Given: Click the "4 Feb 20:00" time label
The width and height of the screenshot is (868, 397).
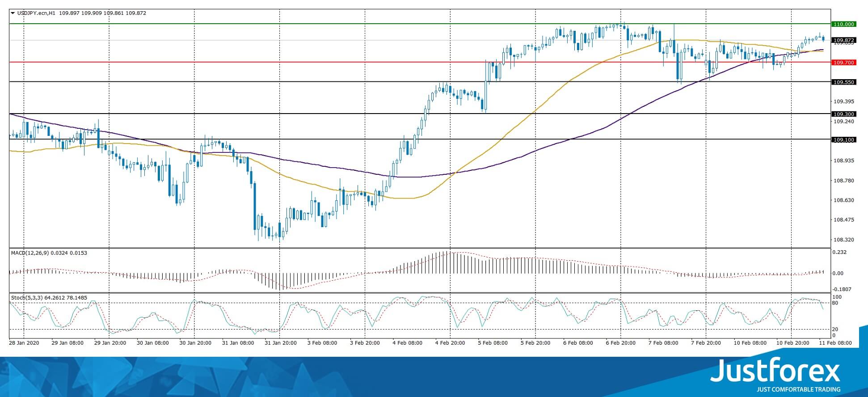Looking at the screenshot, I should click(x=450, y=343).
